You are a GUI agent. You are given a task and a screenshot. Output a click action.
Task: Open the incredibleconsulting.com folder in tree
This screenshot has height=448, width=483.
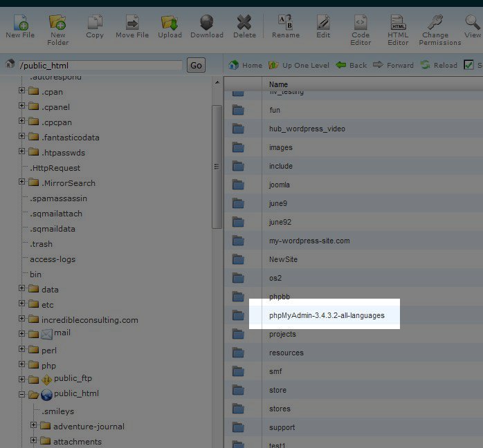pos(89,320)
